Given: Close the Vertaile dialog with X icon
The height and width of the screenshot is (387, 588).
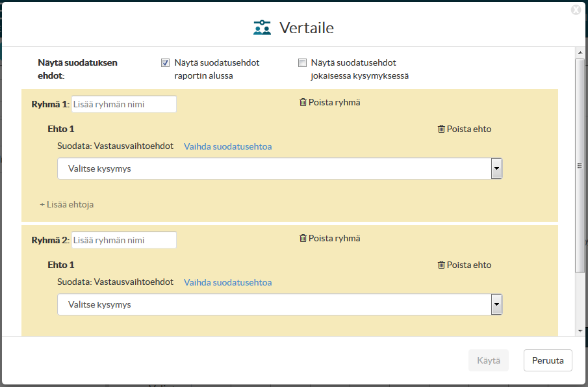Looking at the screenshot, I should coord(576,10).
